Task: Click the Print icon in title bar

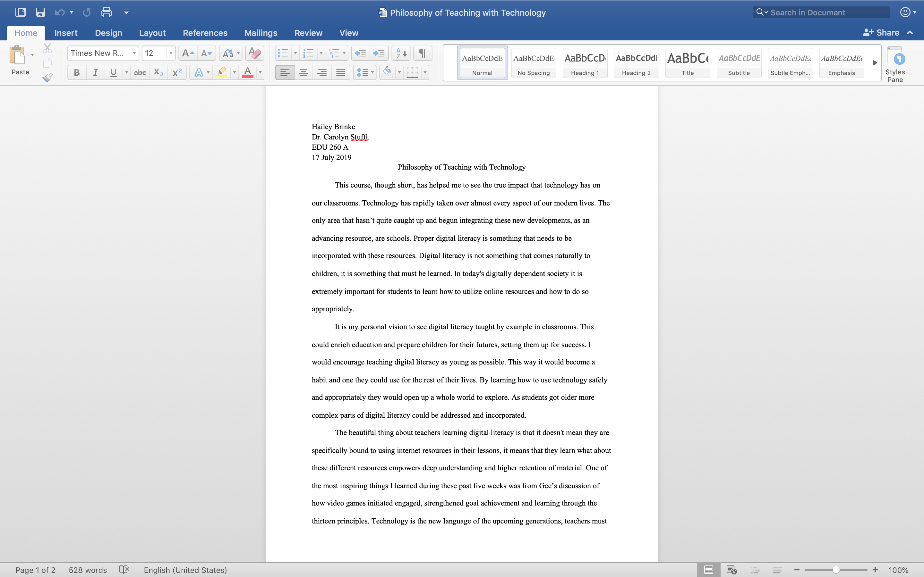Action: pyautogui.click(x=106, y=12)
